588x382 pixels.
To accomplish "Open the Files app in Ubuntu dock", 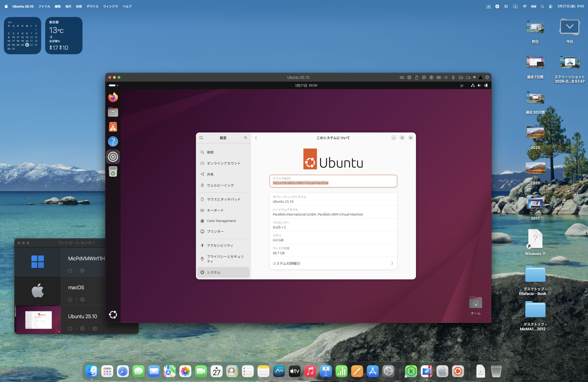I will pyautogui.click(x=113, y=112).
